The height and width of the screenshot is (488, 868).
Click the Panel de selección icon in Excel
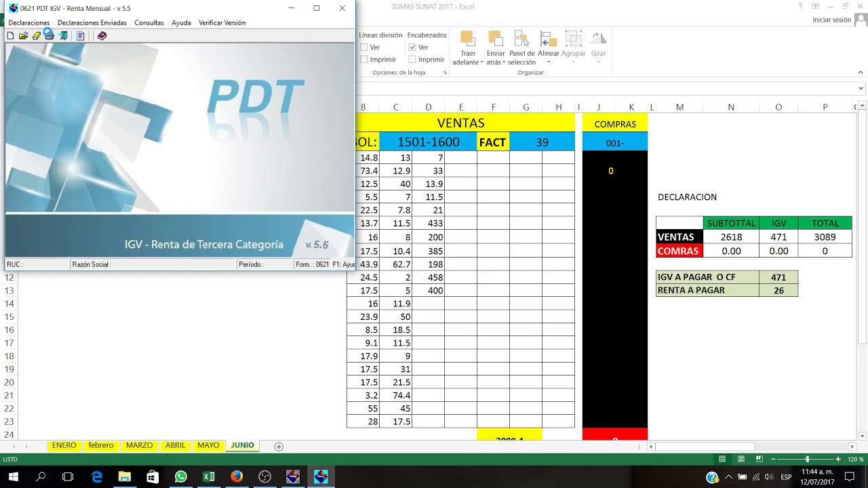[521, 39]
